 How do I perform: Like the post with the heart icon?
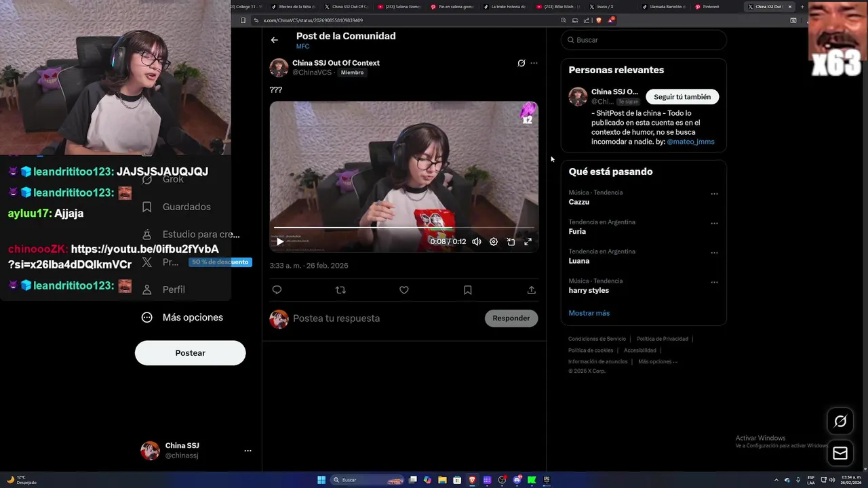pyautogui.click(x=404, y=290)
